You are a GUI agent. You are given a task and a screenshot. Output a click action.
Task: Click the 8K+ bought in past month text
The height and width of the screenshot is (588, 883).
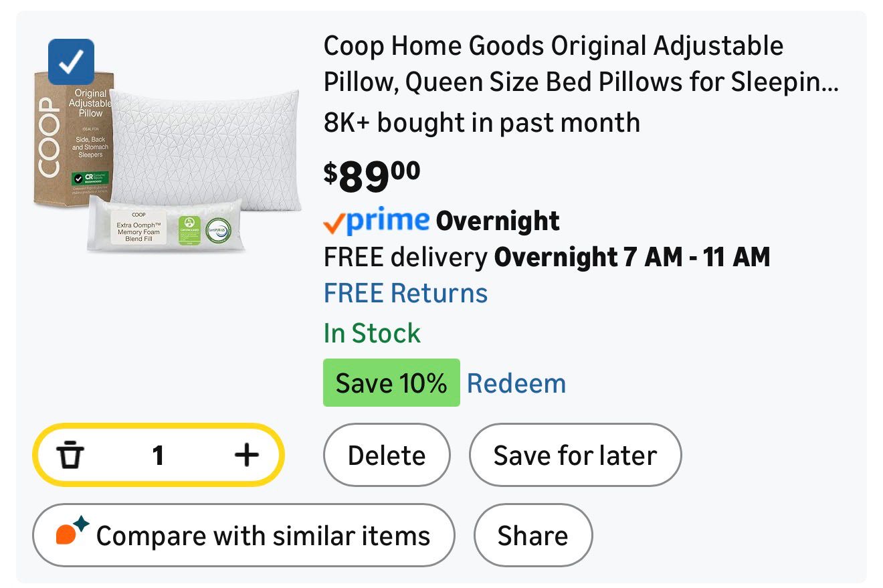(482, 123)
